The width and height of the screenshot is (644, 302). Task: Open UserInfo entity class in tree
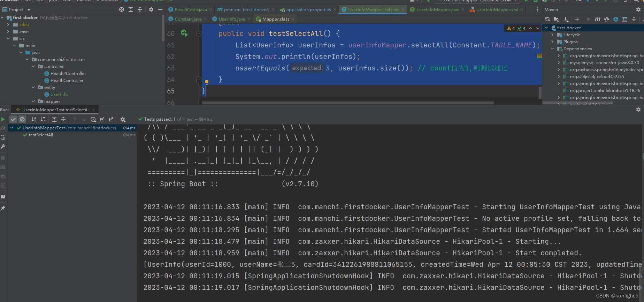coord(59,94)
